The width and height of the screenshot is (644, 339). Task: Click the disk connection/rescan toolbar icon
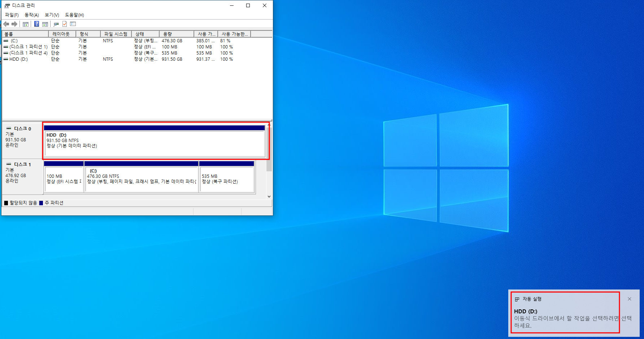click(x=56, y=24)
